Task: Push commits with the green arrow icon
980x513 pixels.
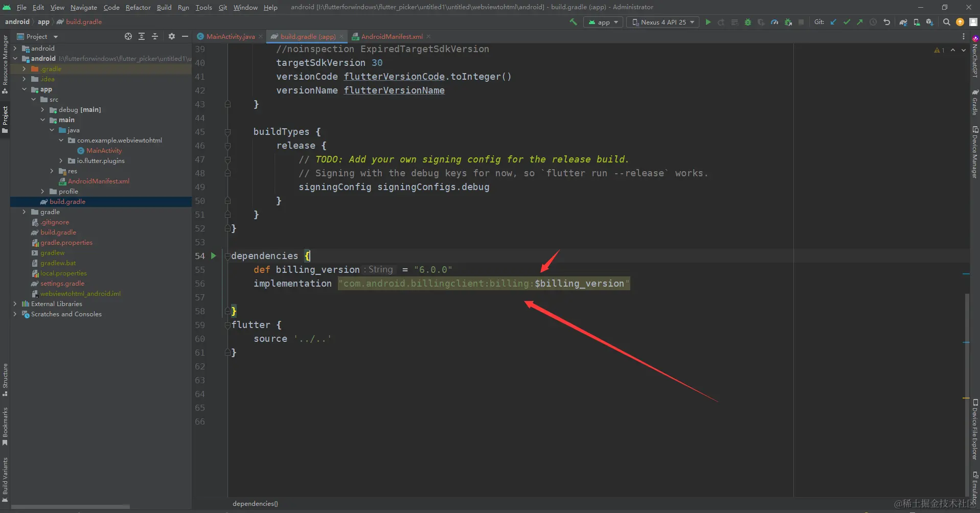Action: pos(860,22)
